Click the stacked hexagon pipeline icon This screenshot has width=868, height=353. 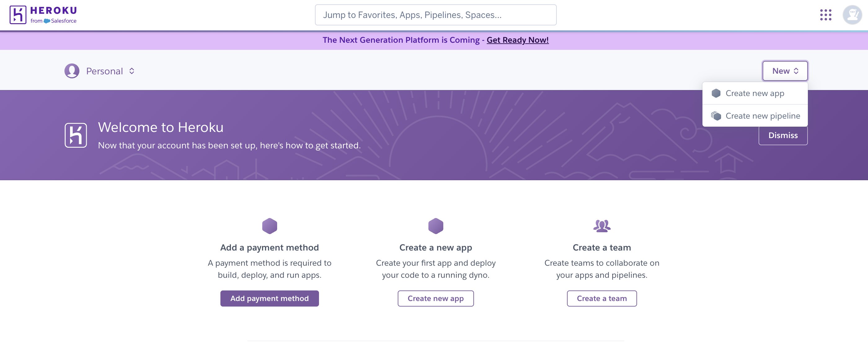pos(716,116)
